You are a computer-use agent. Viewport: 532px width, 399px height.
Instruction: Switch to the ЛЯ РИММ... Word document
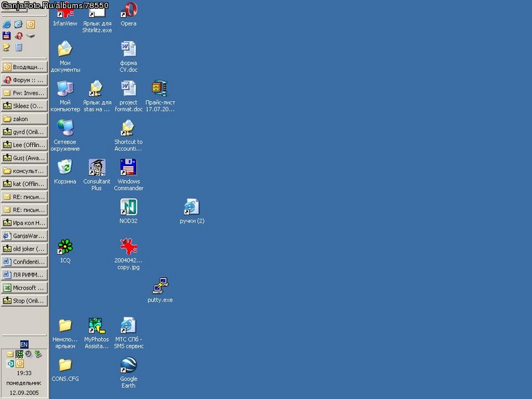point(25,275)
